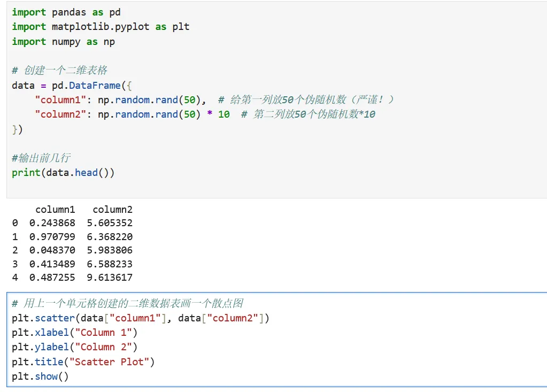Click the "column1" key in DataFrame definition
Image resolution: width=547 pixels, height=392 pixels.
(x=60, y=100)
